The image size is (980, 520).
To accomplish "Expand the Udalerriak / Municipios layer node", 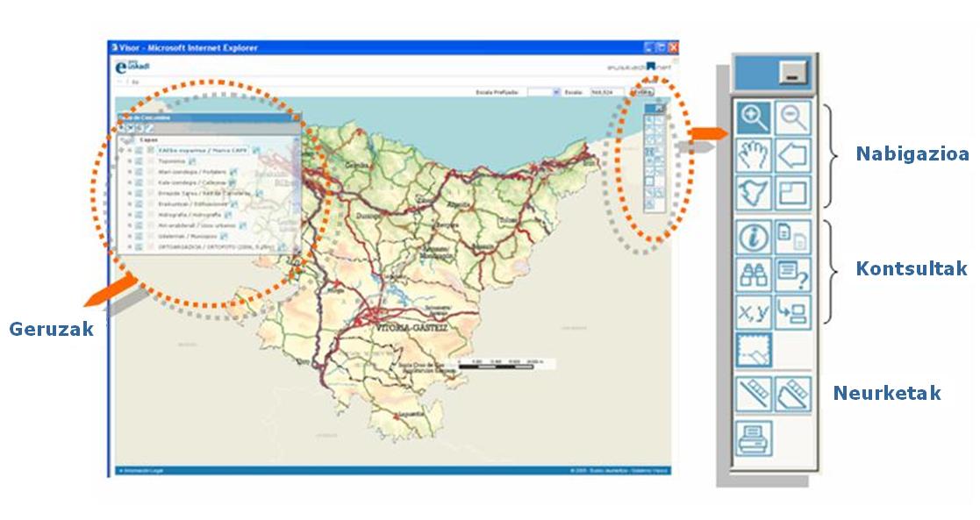I will click(129, 236).
